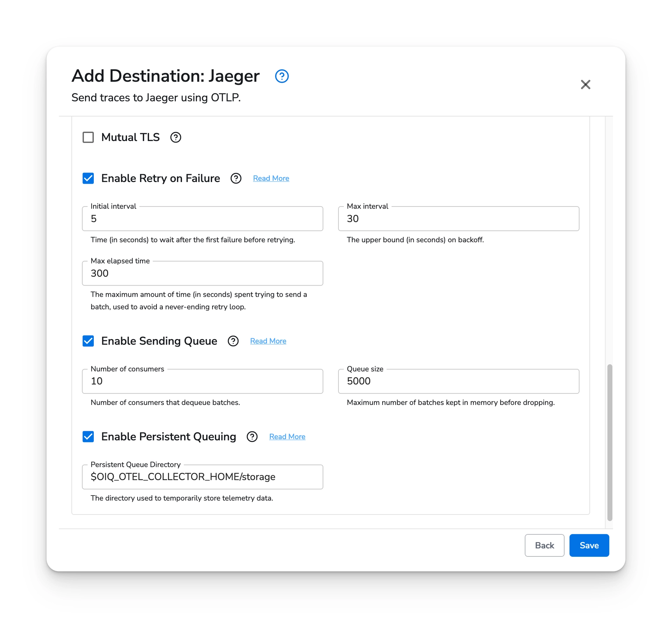Close the Add Destination dialog

586,84
